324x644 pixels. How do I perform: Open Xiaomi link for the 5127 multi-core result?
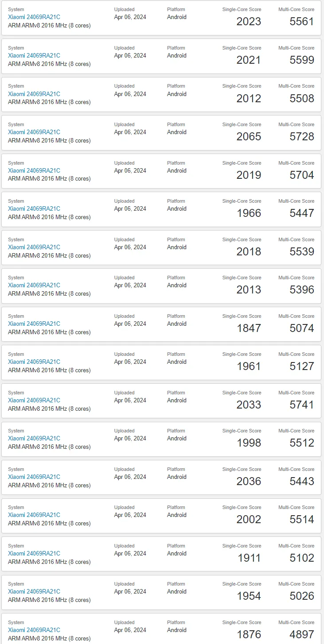pos(34,362)
